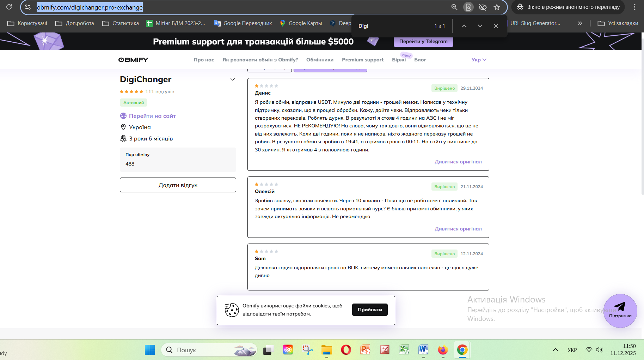The image size is (644, 360).
Task: Open the Усі закладки folder
Action: click(618, 23)
